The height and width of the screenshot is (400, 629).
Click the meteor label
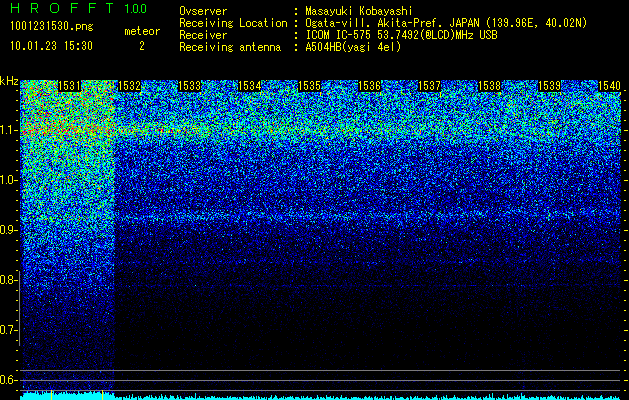(142, 31)
